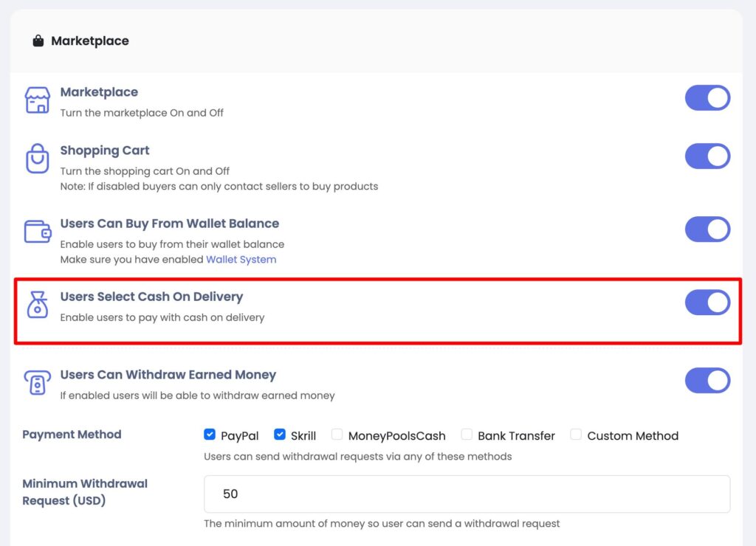The image size is (756, 546).
Task: Disable the Shopping Cart switch
Action: [x=707, y=156]
